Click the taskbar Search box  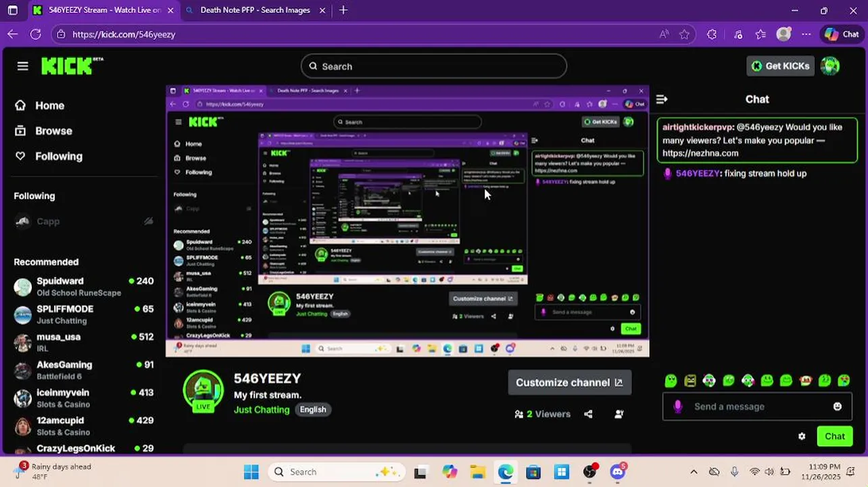(335, 471)
